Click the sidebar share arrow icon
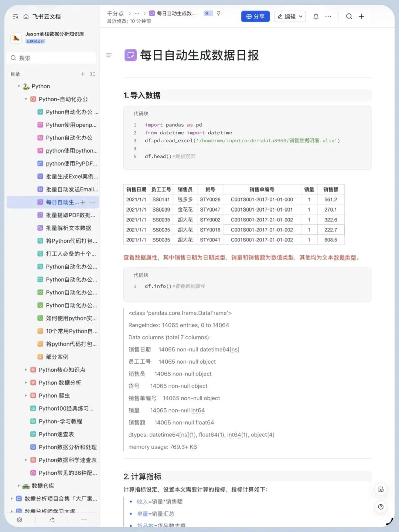This screenshot has width=399, height=532. coord(52,520)
